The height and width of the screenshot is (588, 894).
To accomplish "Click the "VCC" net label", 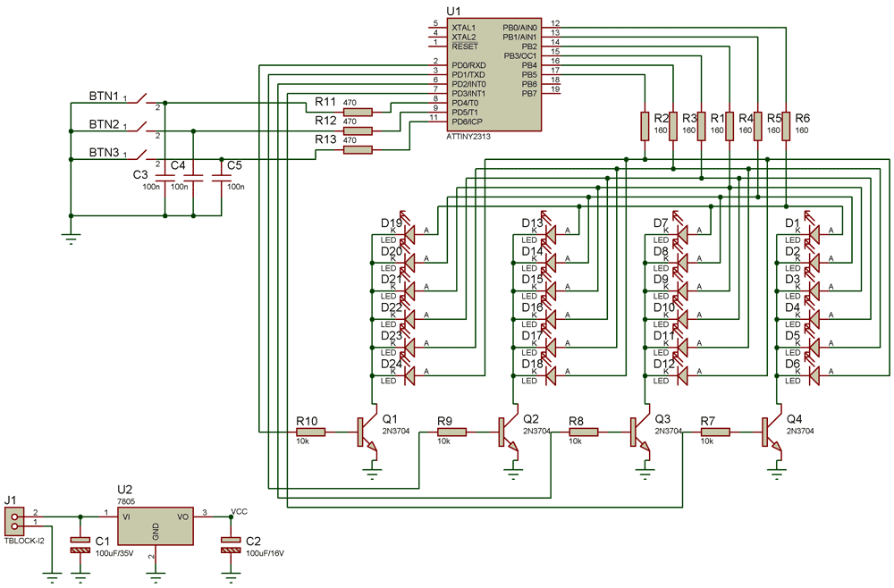I will point(239,511).
